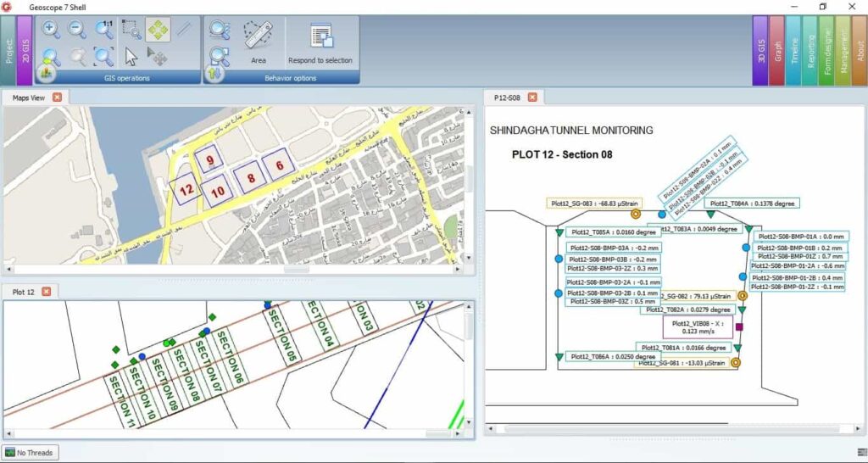Screen dimensions: 868x463
Task: Expand the GIS operations round corner button
Action: pyautogui.click(x=45, y=74)
